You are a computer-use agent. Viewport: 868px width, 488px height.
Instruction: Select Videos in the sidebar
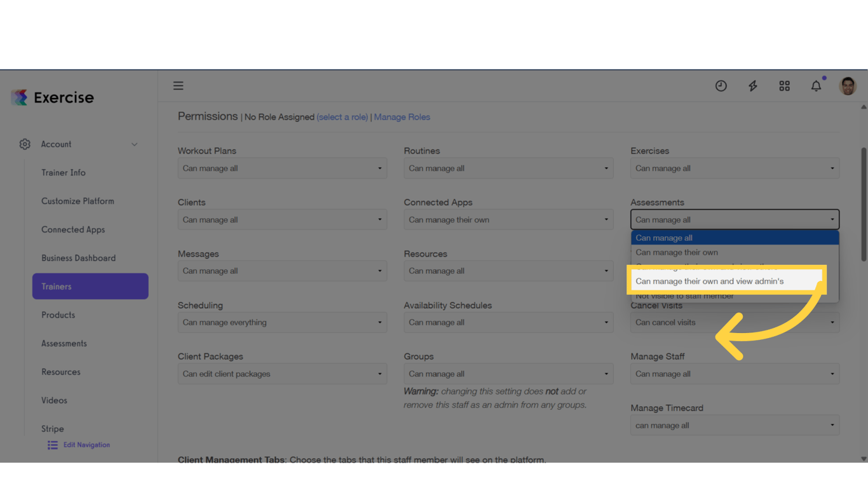54,400
